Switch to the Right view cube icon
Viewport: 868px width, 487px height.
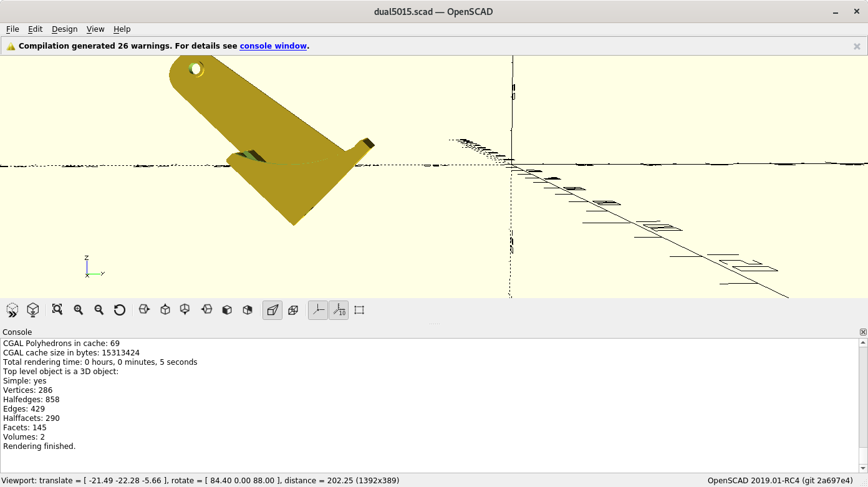click(145, 310)
